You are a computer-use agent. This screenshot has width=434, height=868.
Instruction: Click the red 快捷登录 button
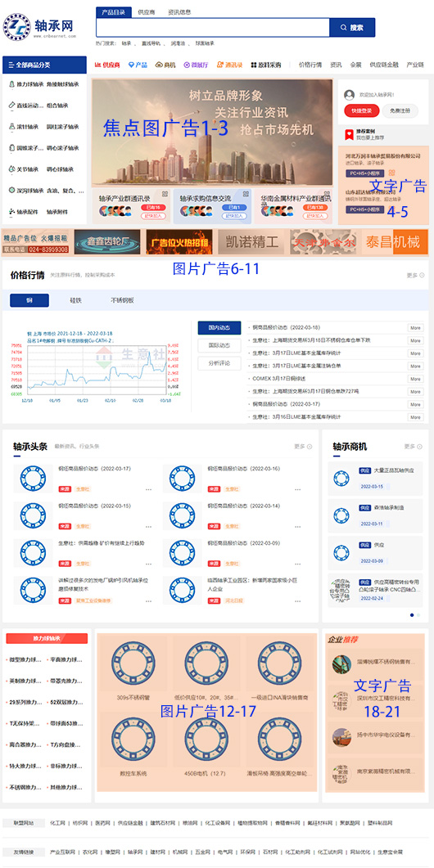coord(361,110)
